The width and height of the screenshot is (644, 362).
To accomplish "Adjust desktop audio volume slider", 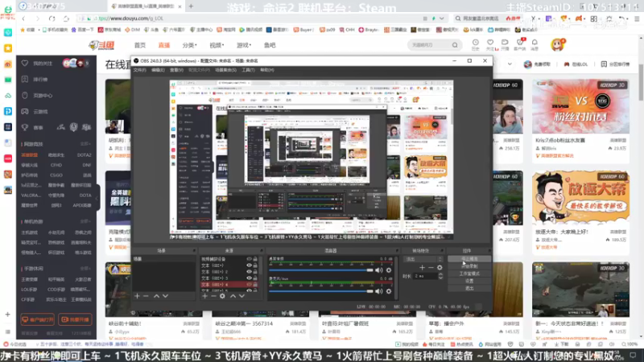I will [321, 270].
